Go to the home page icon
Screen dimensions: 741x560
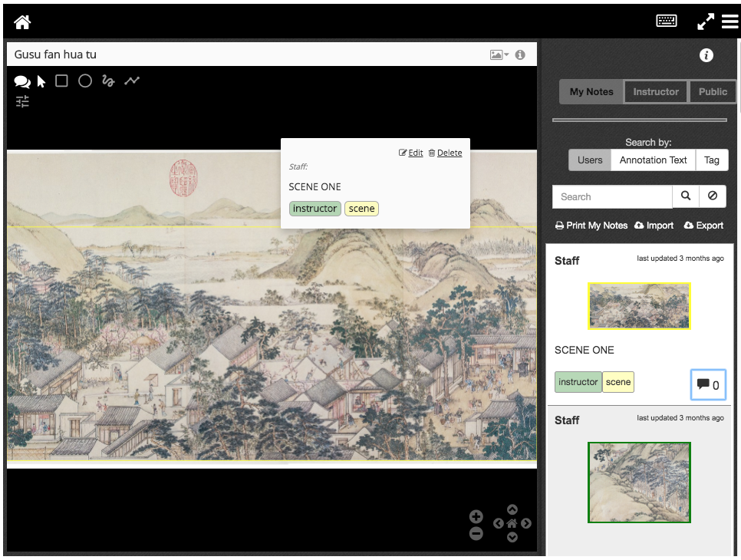22,21
